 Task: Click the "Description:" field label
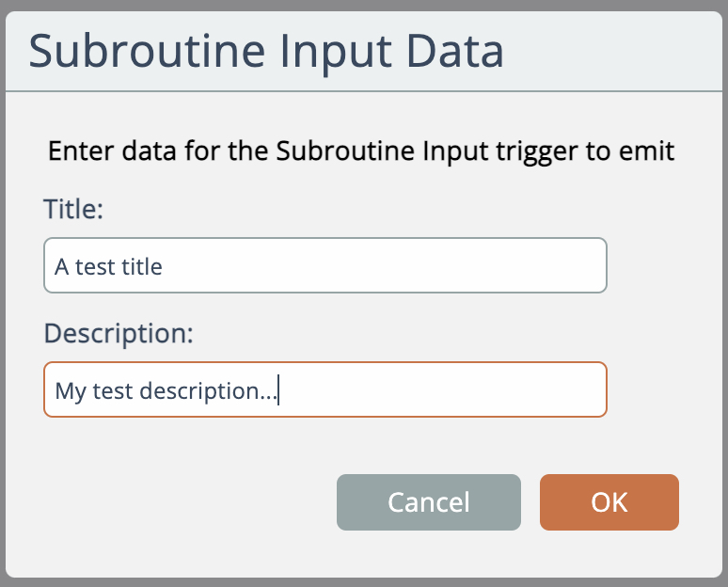tap(119, 333)
